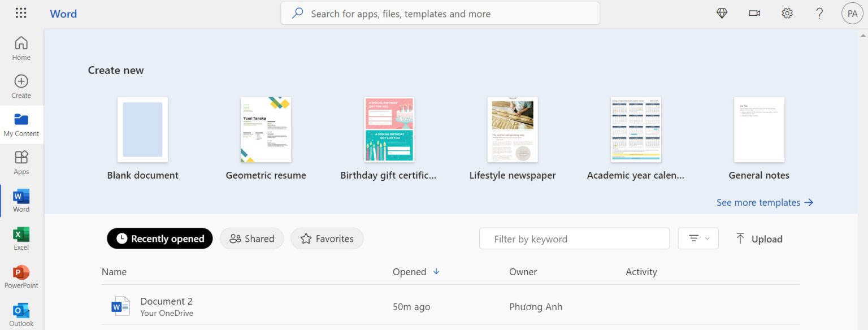Expand the filter options dropdown
The height and width of the screenshot is (330, 868).
698,238
